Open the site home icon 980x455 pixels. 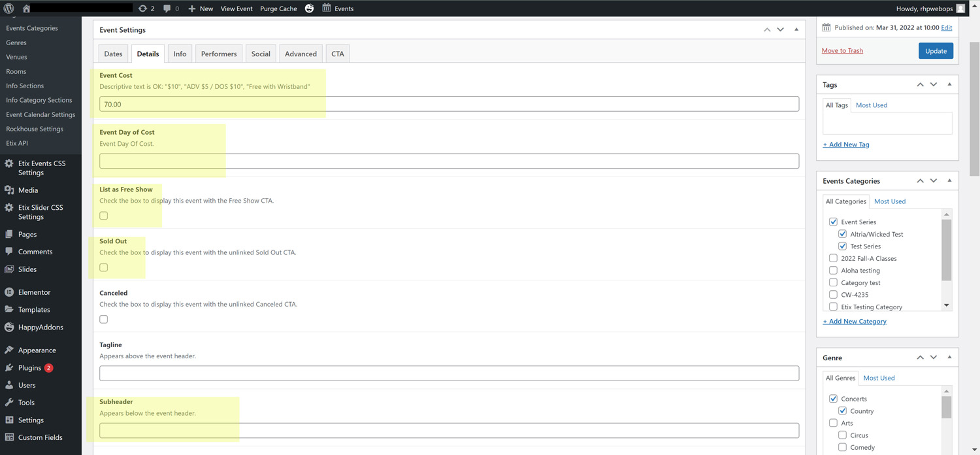tap(27, 8)
